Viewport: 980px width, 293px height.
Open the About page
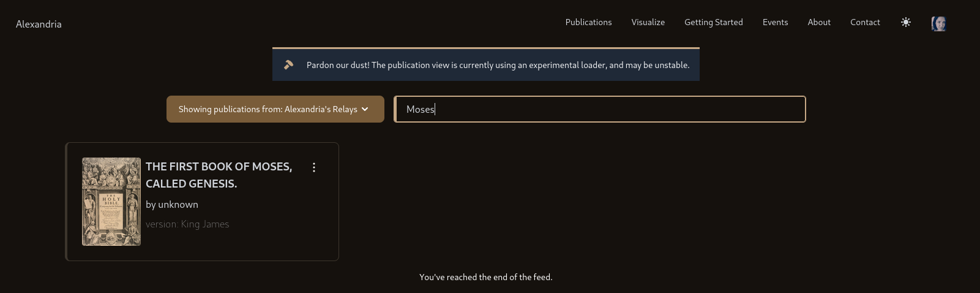tap(819, 22)
